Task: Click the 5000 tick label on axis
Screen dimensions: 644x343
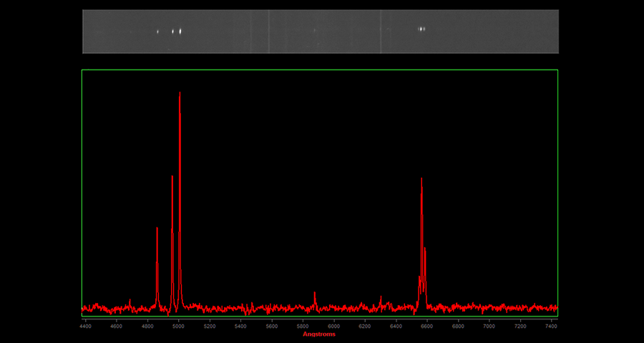Action: (x=178, y=326)
